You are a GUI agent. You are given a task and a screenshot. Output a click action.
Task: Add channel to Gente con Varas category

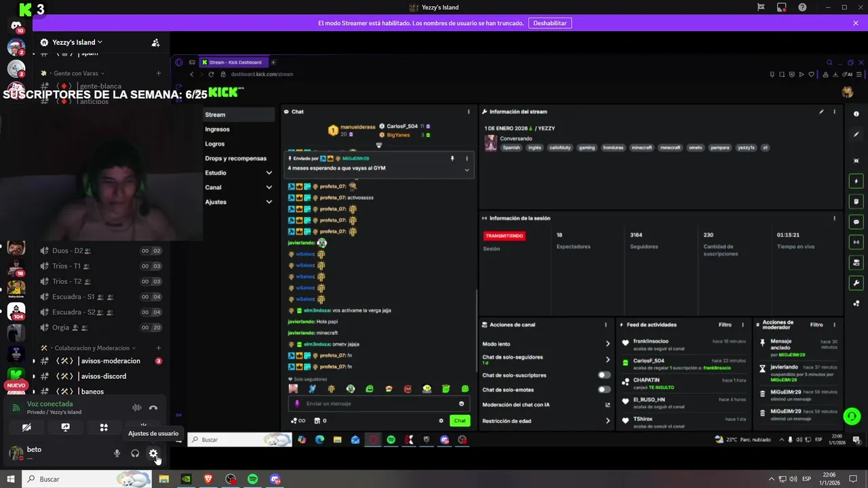point(159,73)
